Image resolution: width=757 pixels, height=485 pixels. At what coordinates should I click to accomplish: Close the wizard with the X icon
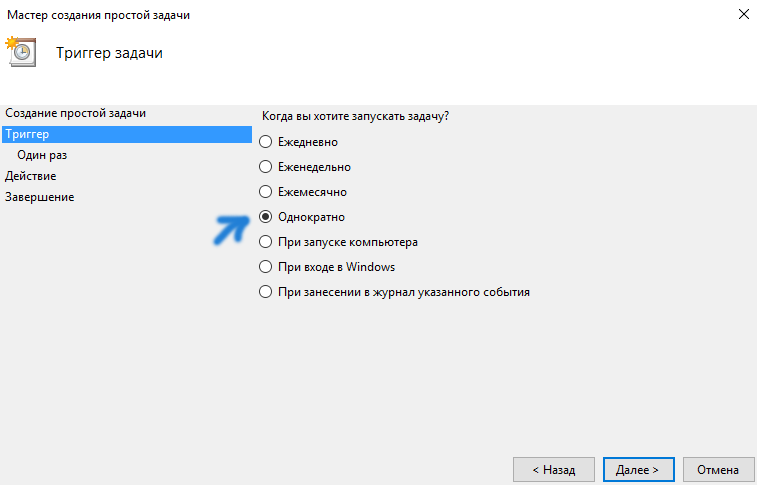(x=743, y=14)
